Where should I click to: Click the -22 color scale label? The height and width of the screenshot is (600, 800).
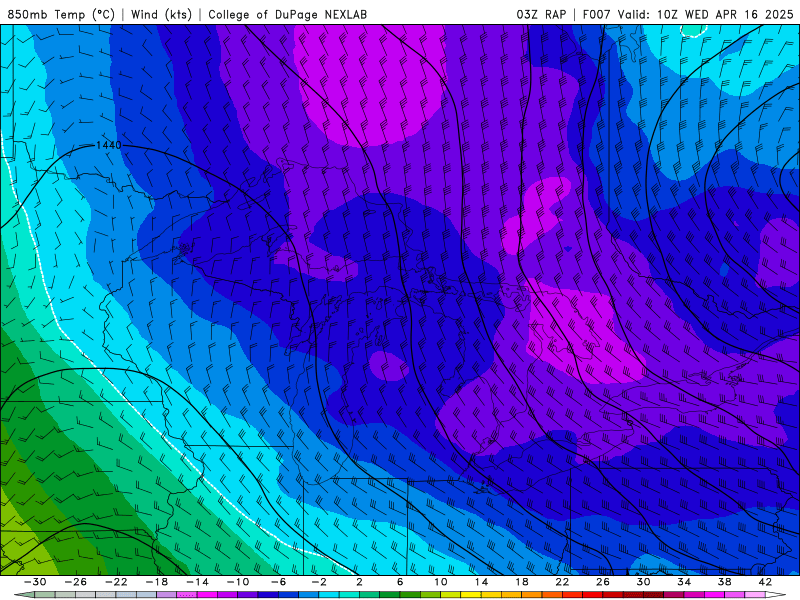116,582
